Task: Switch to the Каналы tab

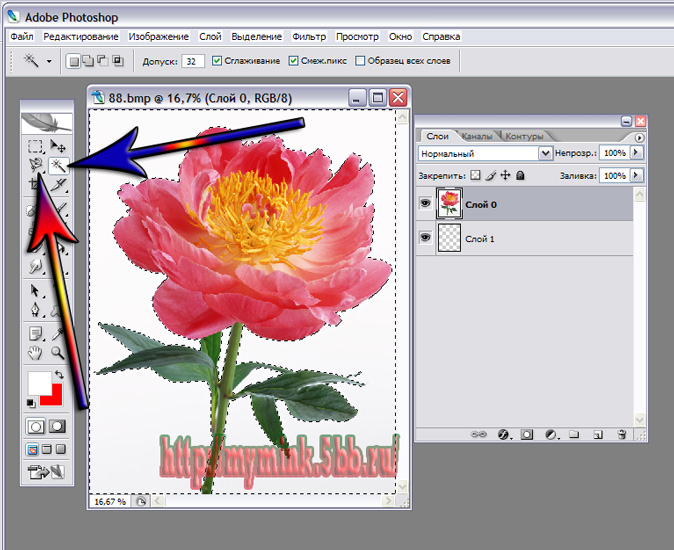Action: 477,136
